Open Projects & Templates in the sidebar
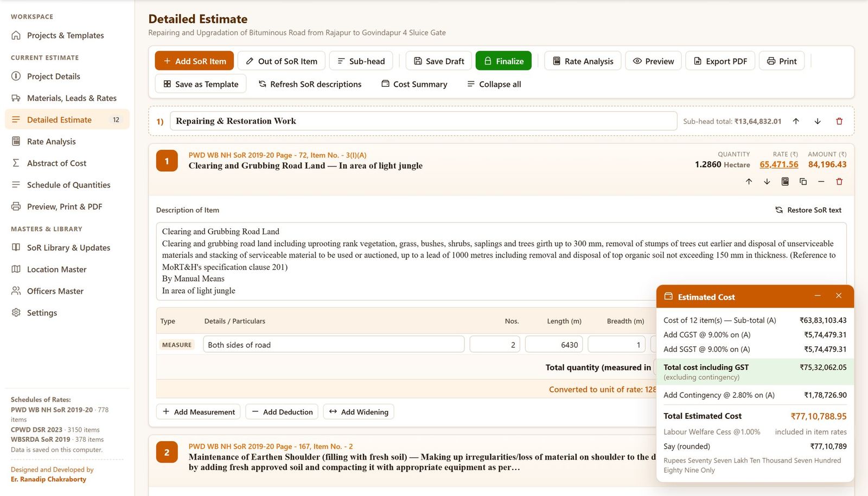The width and height of the screenshot is (868, 496). [67, 35]
